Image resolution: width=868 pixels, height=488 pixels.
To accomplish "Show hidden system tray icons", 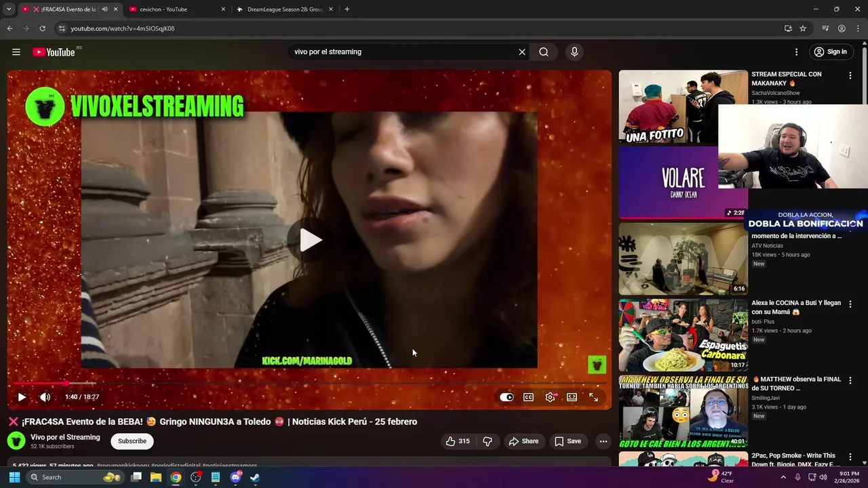I will pos(783,477).
